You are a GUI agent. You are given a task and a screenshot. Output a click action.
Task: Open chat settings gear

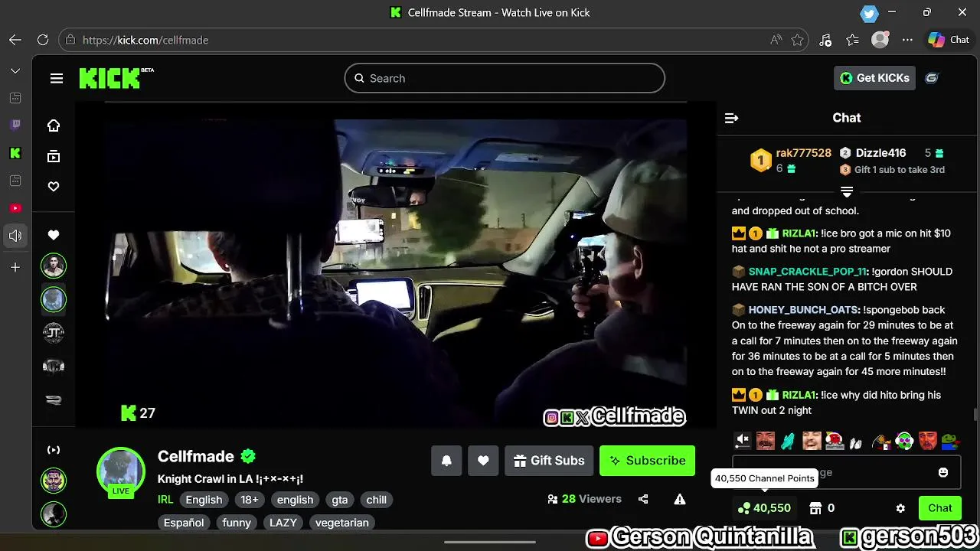(900, 508)
